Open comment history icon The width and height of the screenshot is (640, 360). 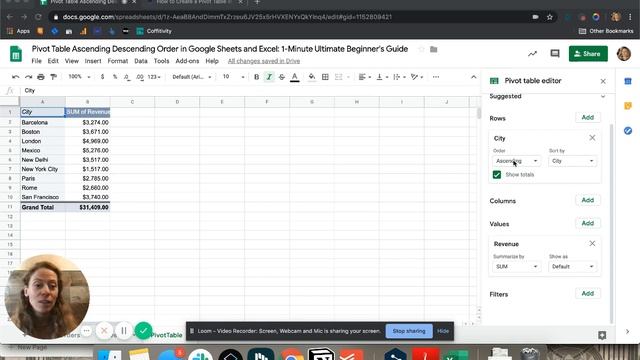point(555,53)
